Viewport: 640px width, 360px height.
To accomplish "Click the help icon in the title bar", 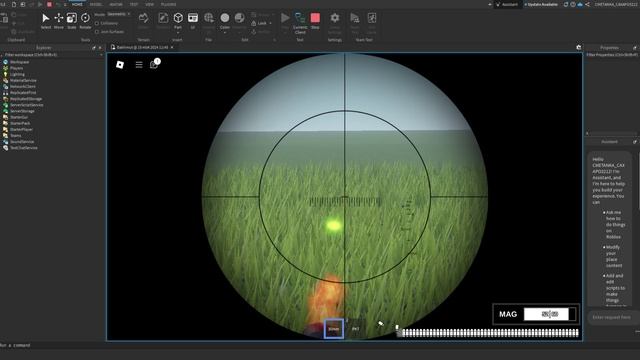I will pos(573,4).
